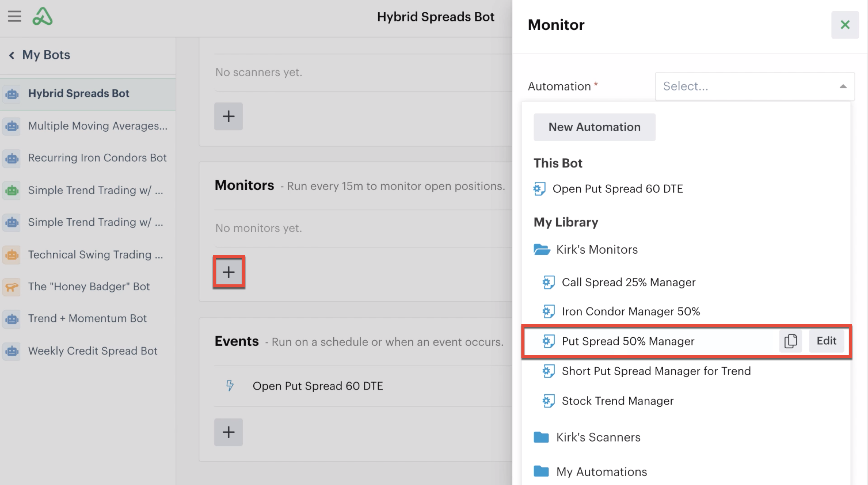Click the Stock Trend Manager automation icon
868x485 pixels.
coord(549,401)
